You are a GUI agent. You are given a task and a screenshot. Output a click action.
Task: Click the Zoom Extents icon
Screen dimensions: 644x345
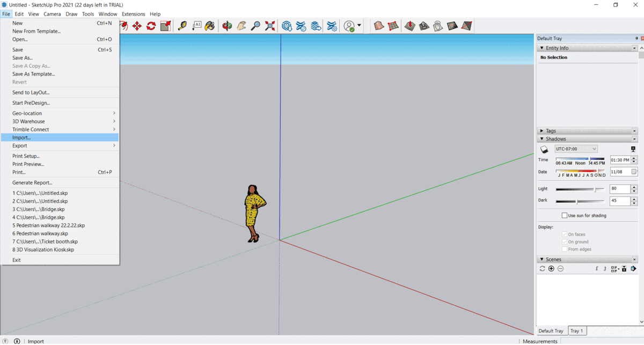tap(270, 26)
